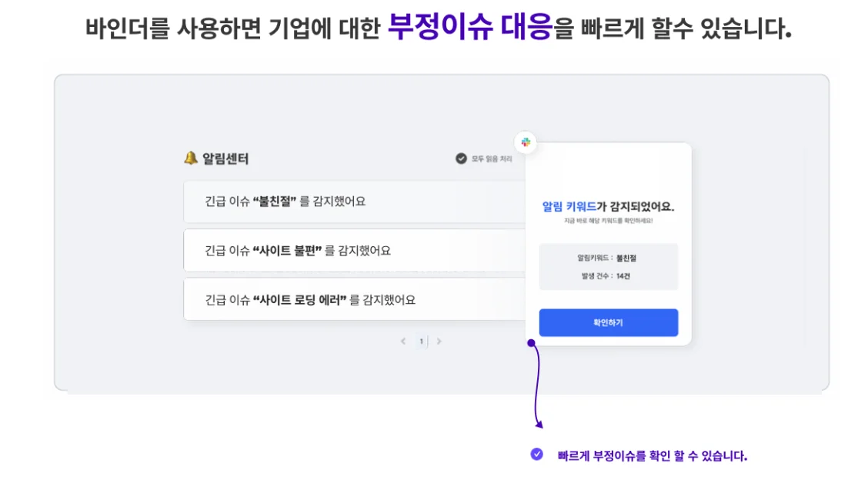Viewport: 868px width, 480px height.
Task: Open the "불친절" urgent issue notification
Action: (x=354, y=202)
